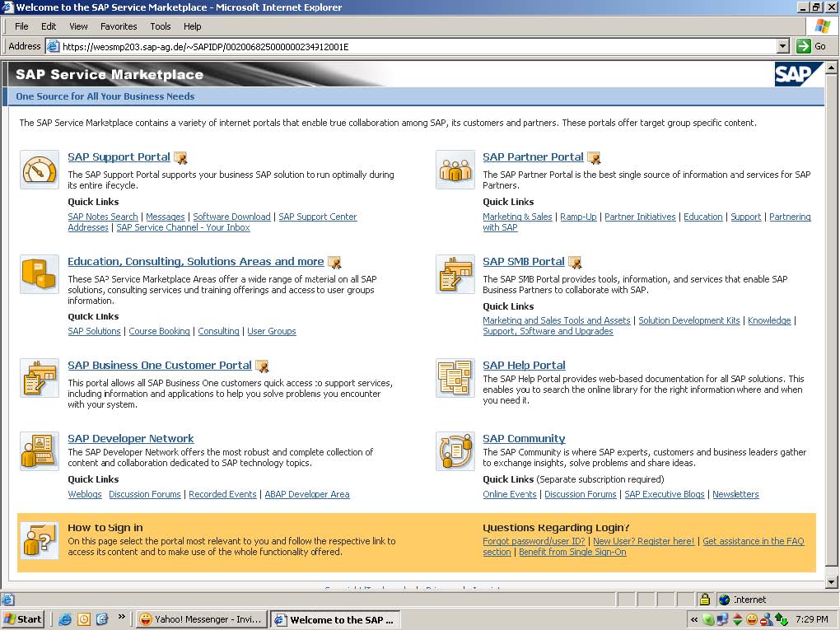
Task: Open the SAP Developer Network link
Action: [x=131, y=438]
